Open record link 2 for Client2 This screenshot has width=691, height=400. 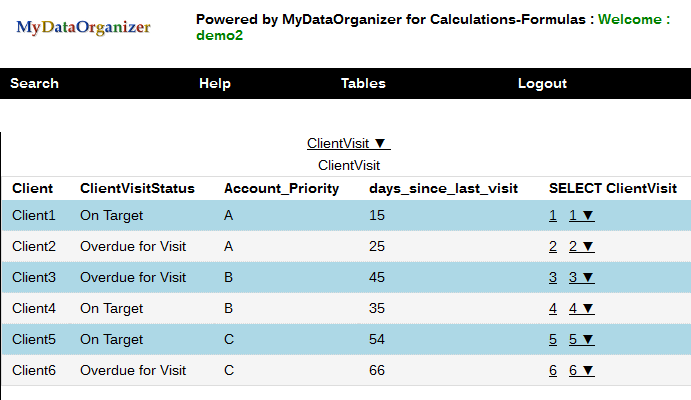pos(553,246)
